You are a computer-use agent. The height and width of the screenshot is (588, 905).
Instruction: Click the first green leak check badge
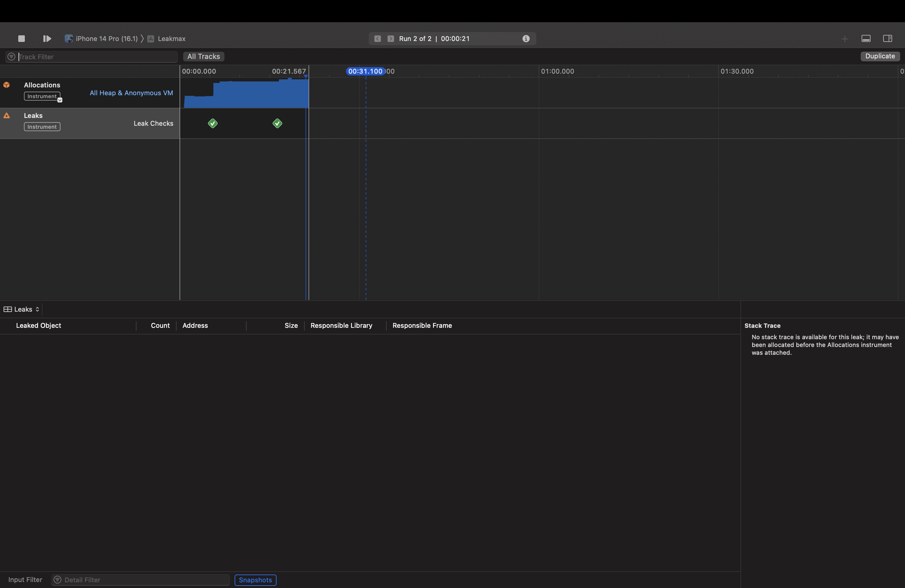click(212, 123)
